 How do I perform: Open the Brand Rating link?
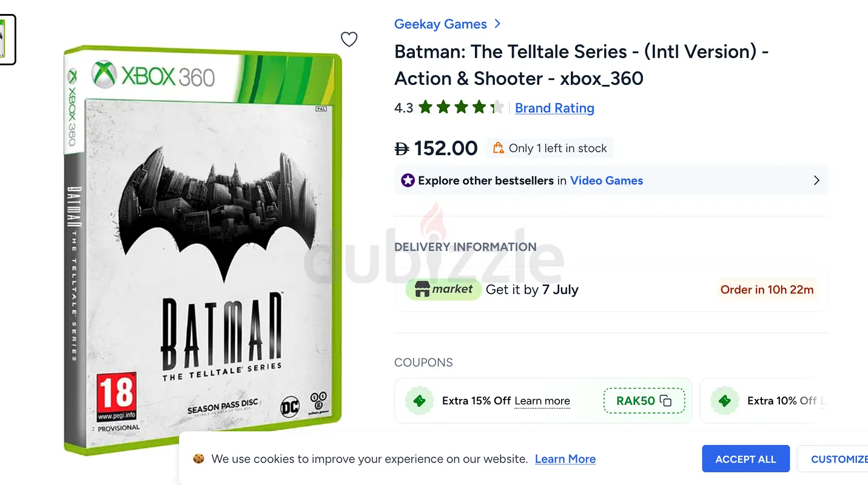pyautogui.click(x=554, y=108)
